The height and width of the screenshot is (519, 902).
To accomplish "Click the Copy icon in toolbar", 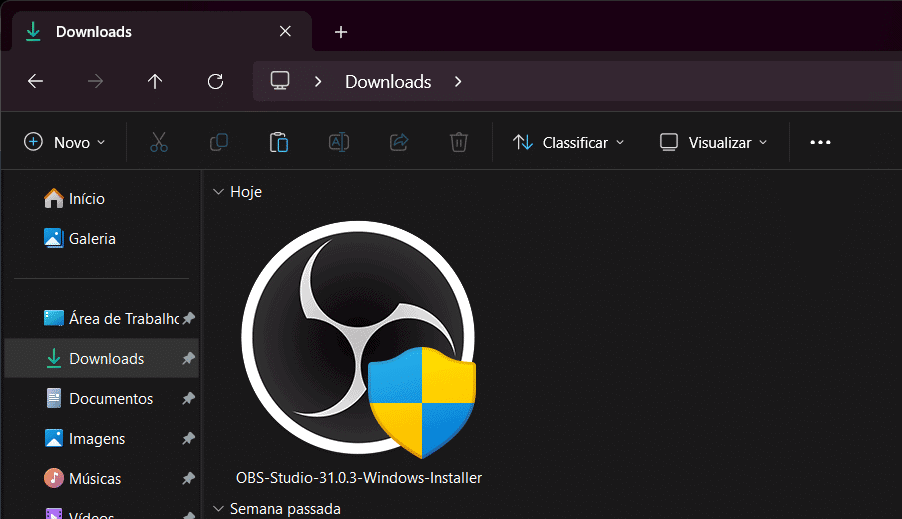I will 219,142.
